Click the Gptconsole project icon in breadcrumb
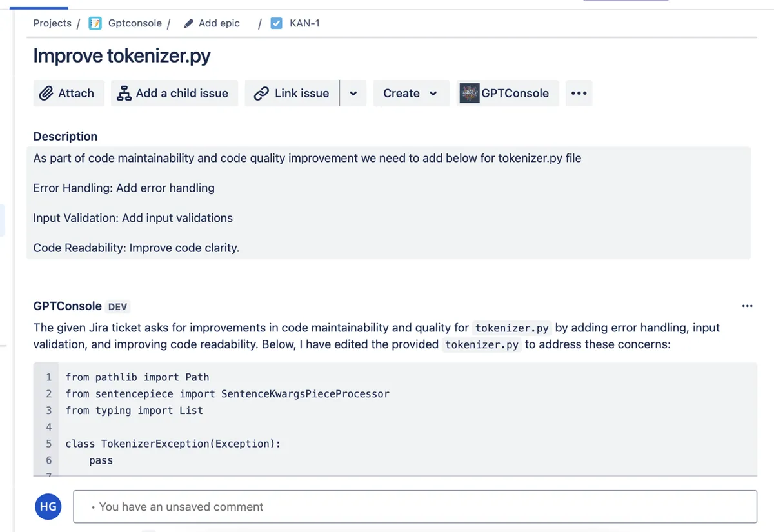774x532 pixels. point(95,23)
